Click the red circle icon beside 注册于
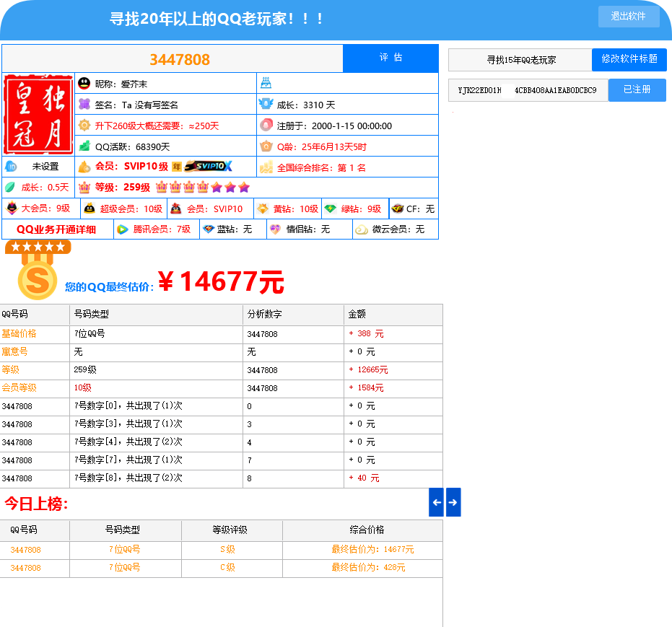This screenshot has height=627, width=672. (x=266, y=125)
